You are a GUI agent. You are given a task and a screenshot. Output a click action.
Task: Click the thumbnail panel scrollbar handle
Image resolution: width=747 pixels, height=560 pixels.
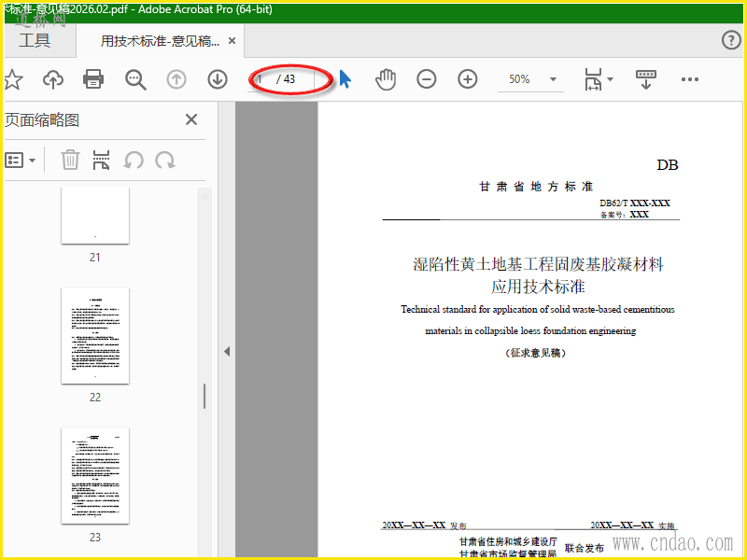(204, 396)
